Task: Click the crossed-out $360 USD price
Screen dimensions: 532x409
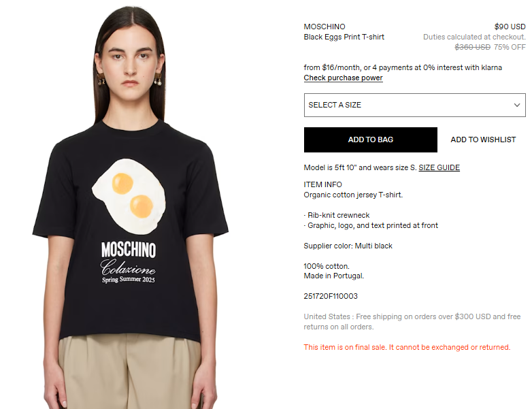Action: [472, 47]
